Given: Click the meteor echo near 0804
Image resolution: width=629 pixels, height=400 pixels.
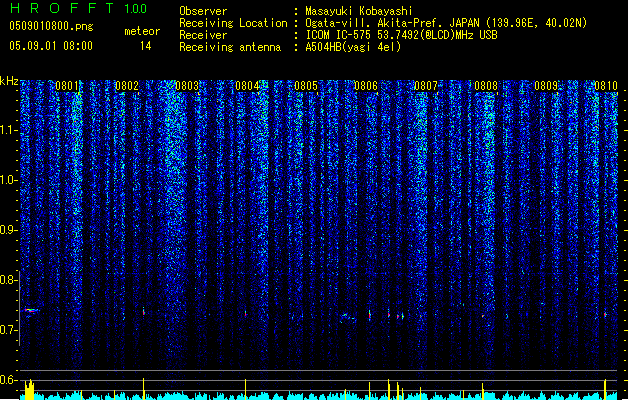Looking at the screenshot, I should [x=246, y=314].
